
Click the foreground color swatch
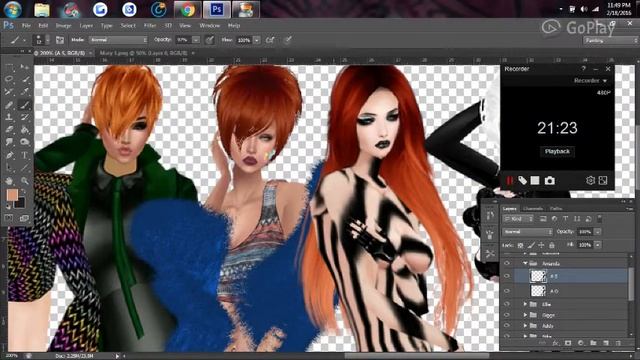tap(12, 196)
